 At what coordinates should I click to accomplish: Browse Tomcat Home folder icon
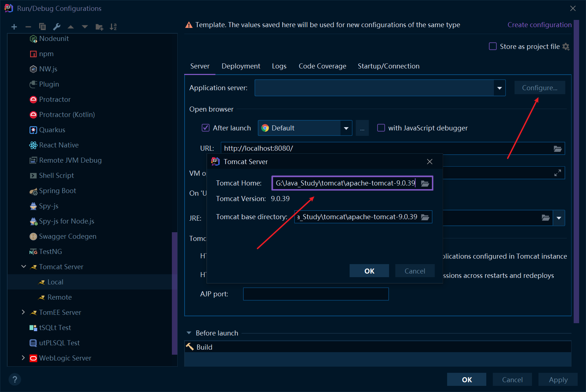coord(425,183)
